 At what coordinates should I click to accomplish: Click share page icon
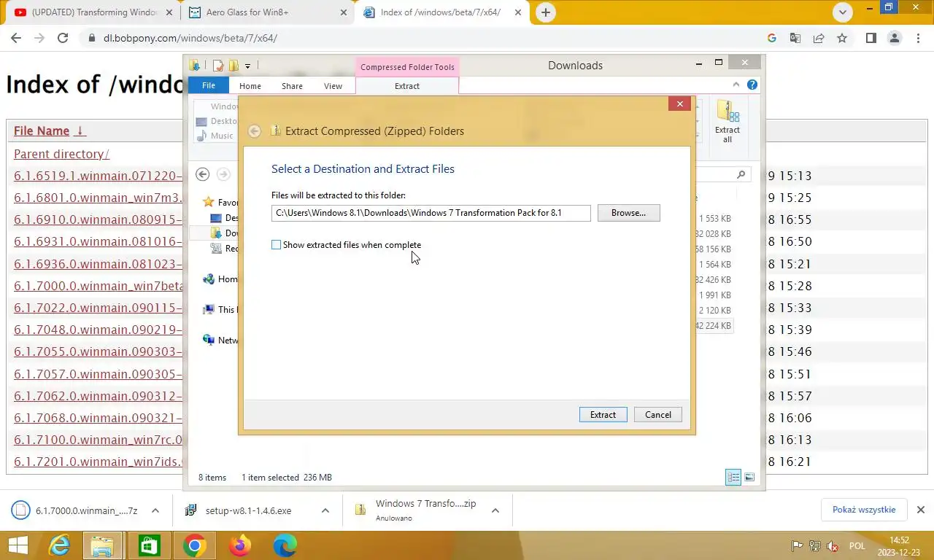tap(819, 38)
